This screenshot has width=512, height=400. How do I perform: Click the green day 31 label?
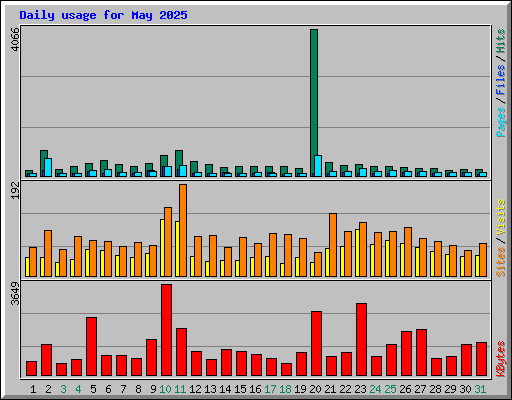coord(480,389)
